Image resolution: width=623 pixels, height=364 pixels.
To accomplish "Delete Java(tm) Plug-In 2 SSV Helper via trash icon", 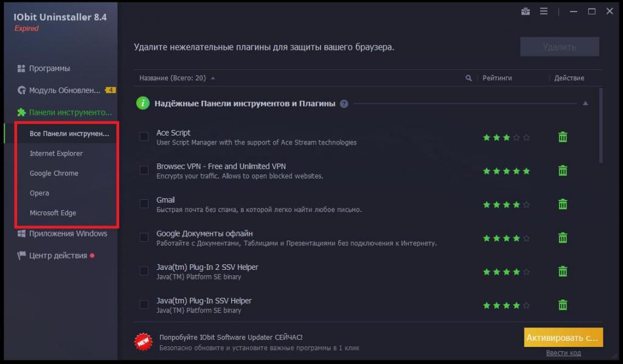I will click(563, 272).
